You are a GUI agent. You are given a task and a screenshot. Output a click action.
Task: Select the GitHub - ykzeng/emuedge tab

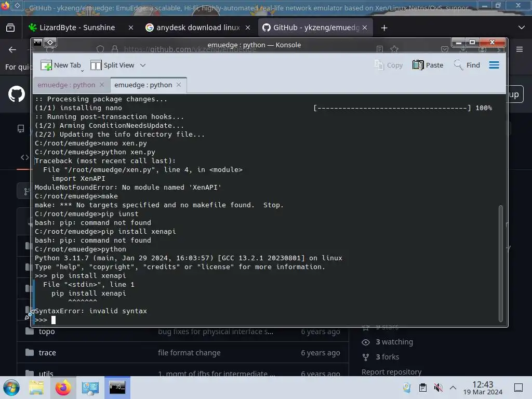coord(315,28)
